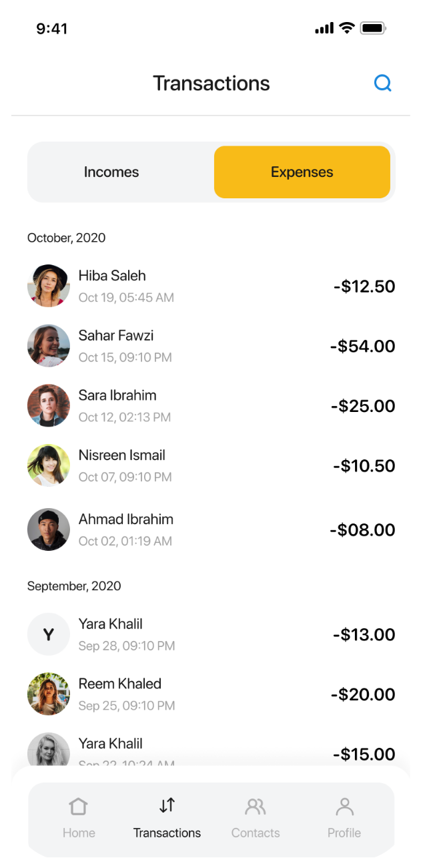Tap the -$54.00 amount
421x868 pixels.
coord(362,347)
